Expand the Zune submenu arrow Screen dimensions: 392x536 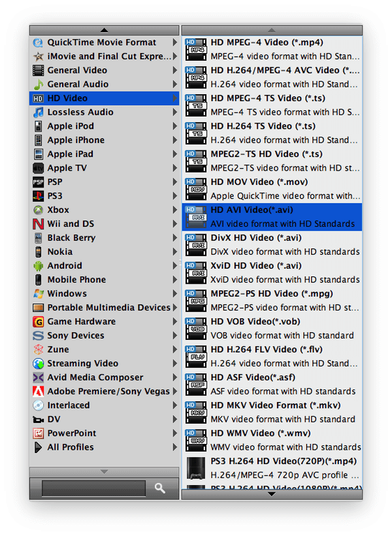click(174, 350)
